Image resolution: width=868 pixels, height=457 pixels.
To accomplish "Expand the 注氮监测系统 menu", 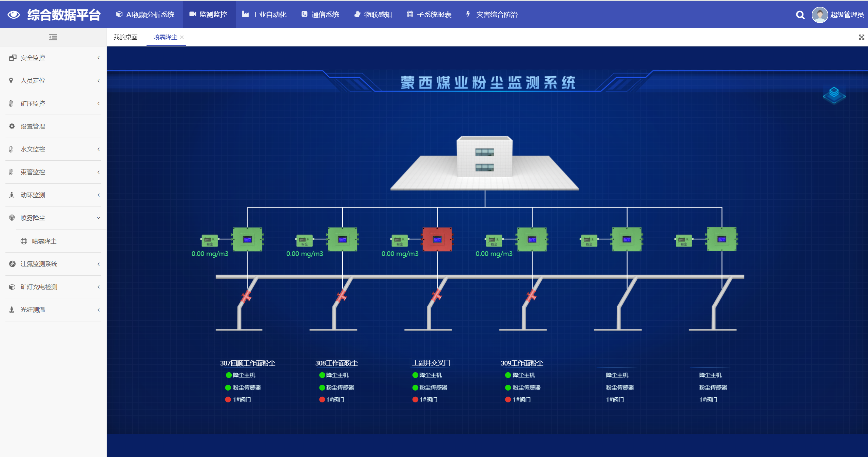I will coord(53,264).
